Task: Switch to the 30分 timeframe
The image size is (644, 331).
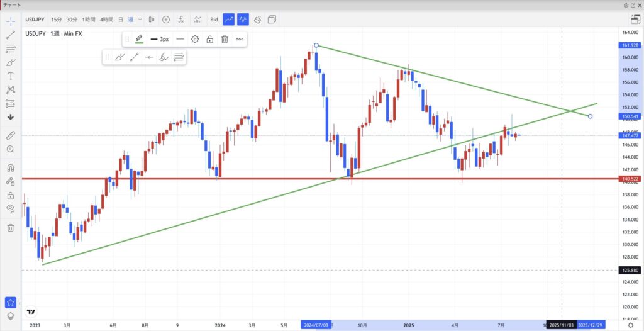Action: [72, 20]
